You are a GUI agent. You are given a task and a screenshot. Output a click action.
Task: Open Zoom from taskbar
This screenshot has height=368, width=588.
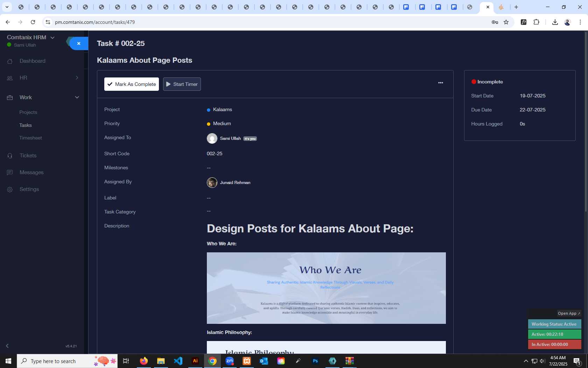(230, 361)
